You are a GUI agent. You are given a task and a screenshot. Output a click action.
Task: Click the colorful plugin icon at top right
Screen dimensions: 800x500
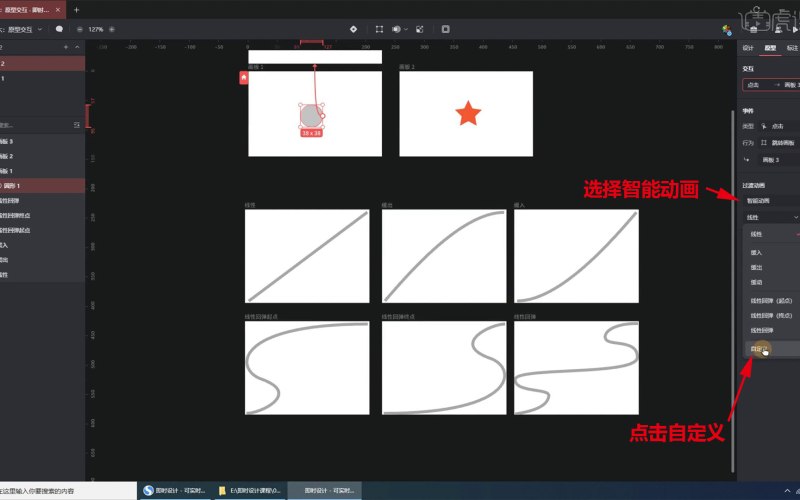(x=727, y=30)
